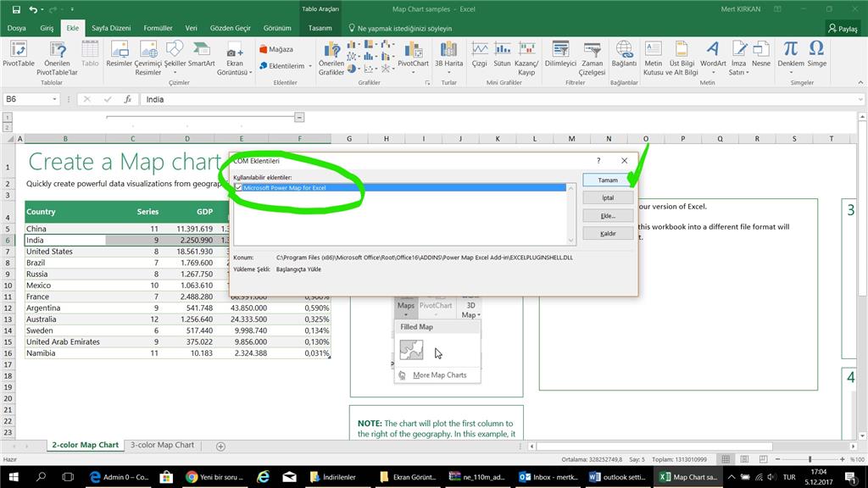
Task: Open Ekran Görüntüsü tool
Action: pyautogui.click(x=234, y=58)
